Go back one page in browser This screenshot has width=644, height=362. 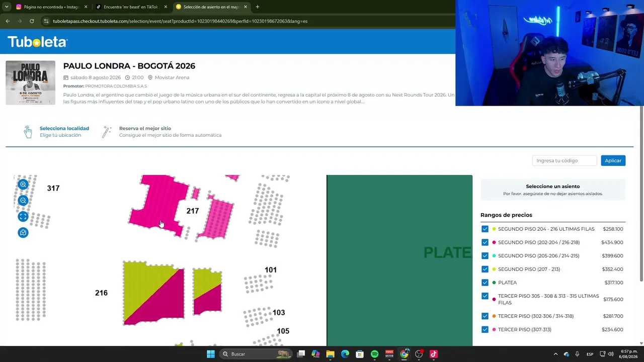(x=8, y=21)
